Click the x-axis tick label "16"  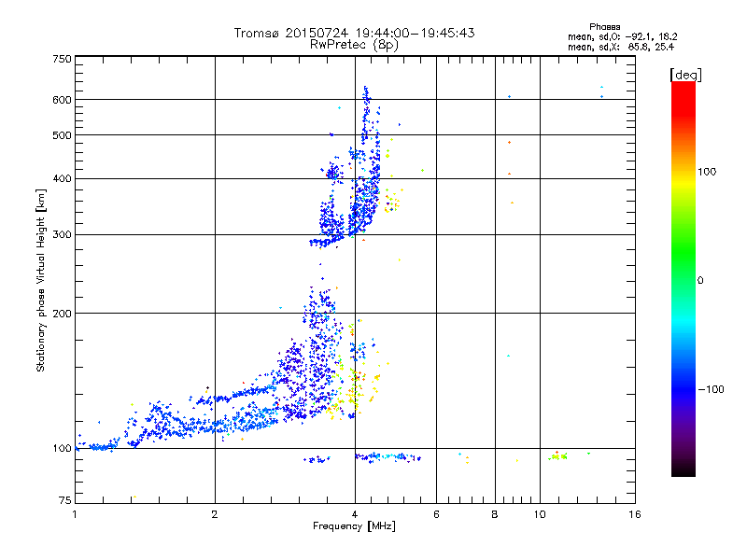click(x=635, y=514)
